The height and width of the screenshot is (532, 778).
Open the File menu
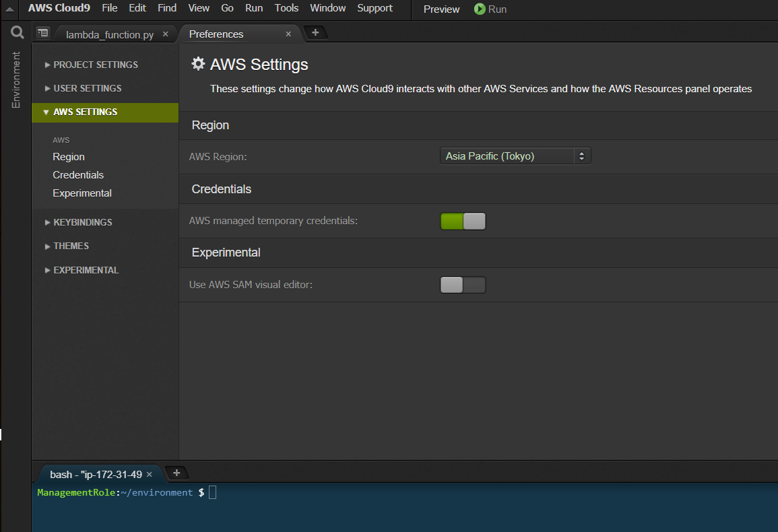110,8
